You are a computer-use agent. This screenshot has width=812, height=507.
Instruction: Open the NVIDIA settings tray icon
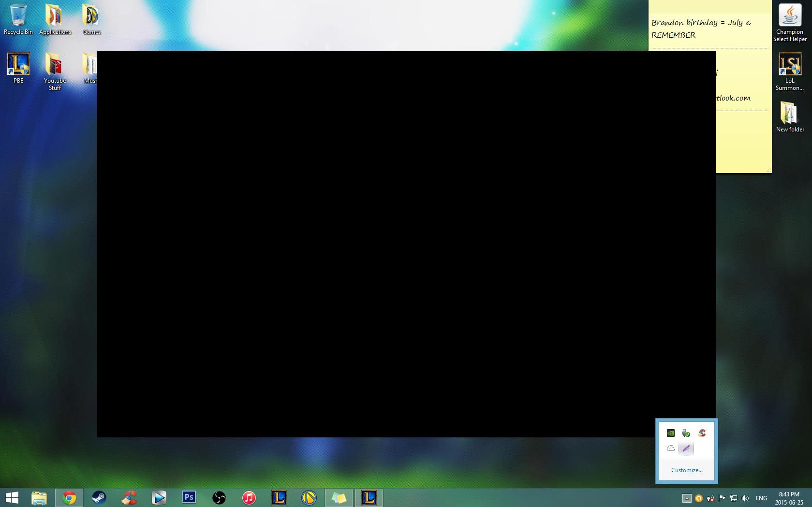click(x=670, y=433)
